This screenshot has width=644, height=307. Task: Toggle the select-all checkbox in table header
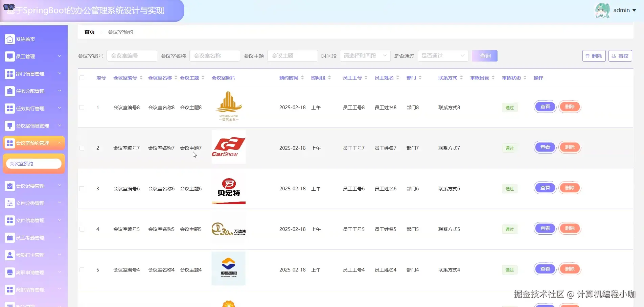82,78
